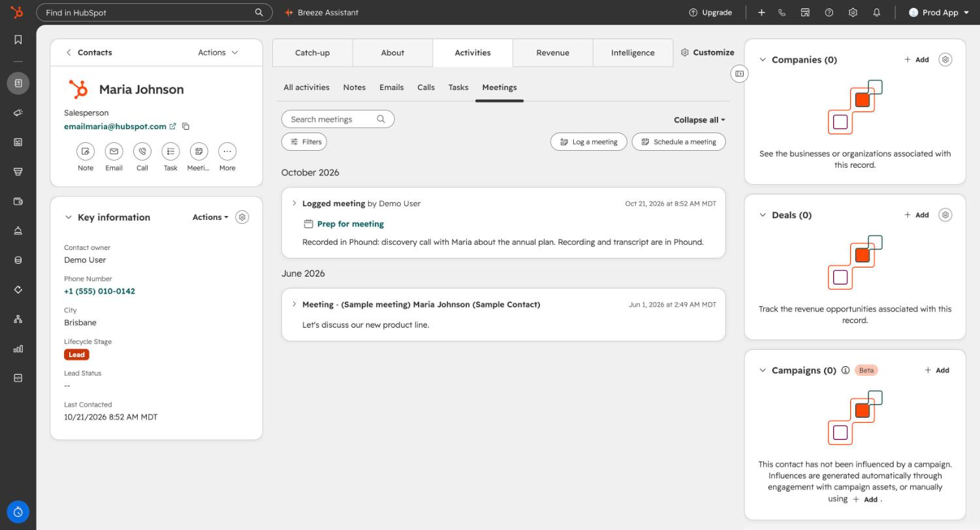
Task: Open Key information settings gear
Action: [x=242, y=217]
